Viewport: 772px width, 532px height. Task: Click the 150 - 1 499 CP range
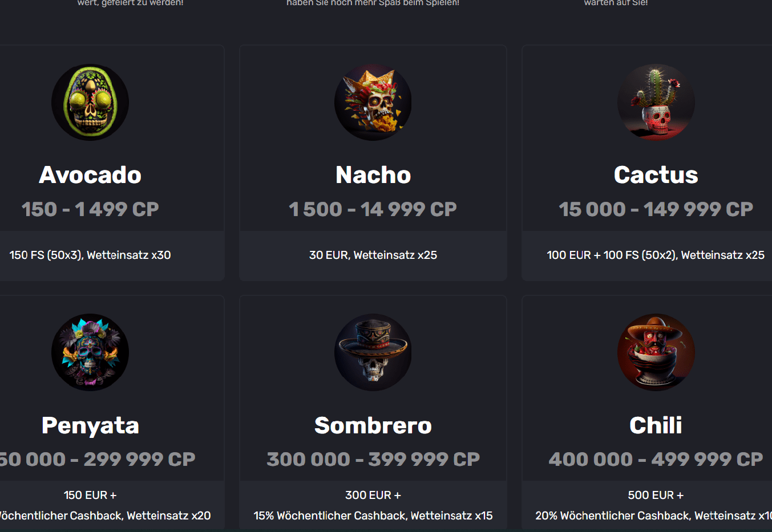coord(90,209)
